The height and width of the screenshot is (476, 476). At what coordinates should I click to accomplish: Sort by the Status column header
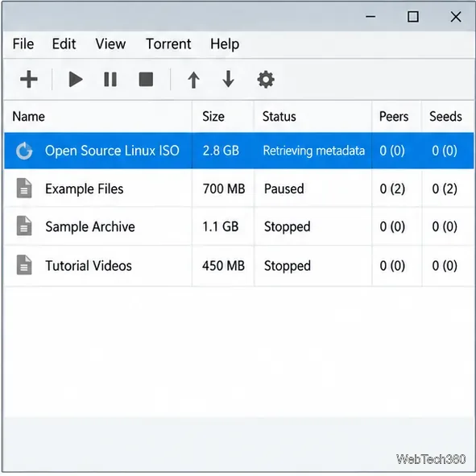[279, 117]
